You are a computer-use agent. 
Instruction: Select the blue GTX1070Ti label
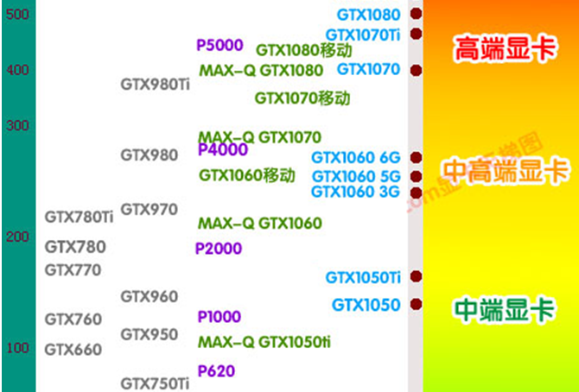(363, 35)
